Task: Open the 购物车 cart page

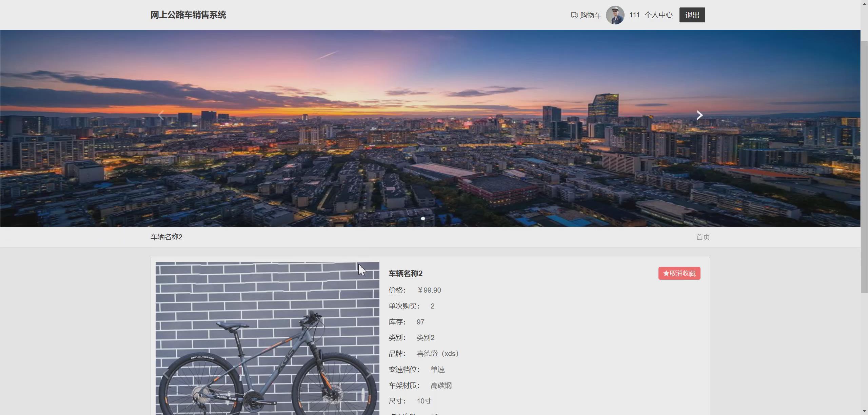Action: click(590, 15)
